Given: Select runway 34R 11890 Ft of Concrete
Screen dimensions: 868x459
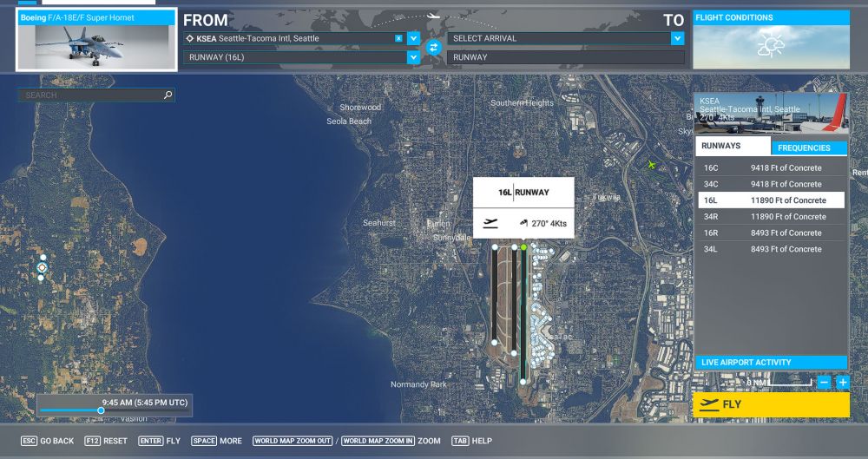Looking at the screenshot, I should click(x=771, y=217).
